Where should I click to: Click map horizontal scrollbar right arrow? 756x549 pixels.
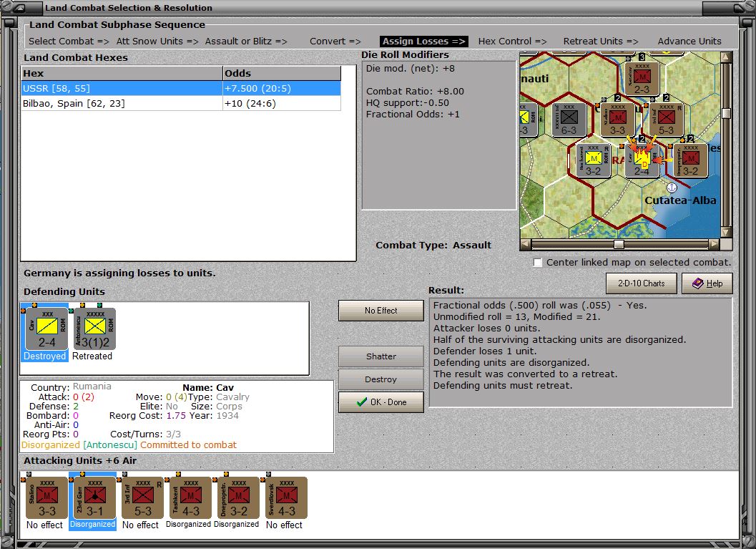point(714,244)
